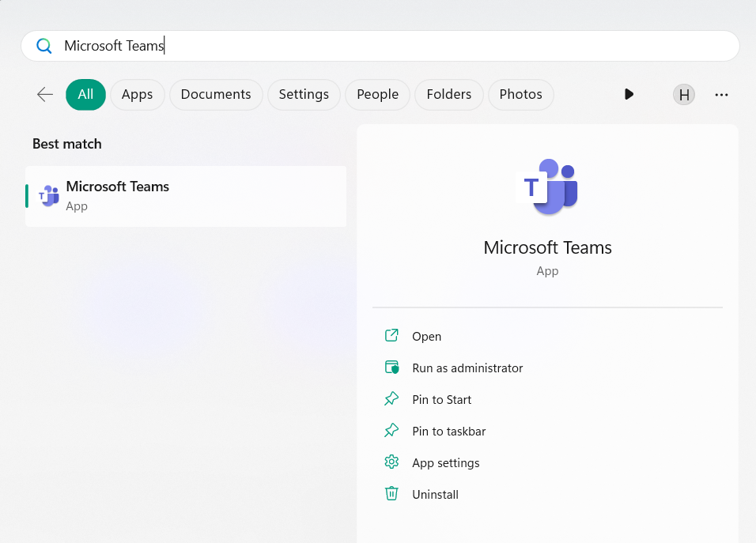Screen dimensions: 756x543
Task: Click the play arrow icon beside filters
Action: [x=629, y=95]
